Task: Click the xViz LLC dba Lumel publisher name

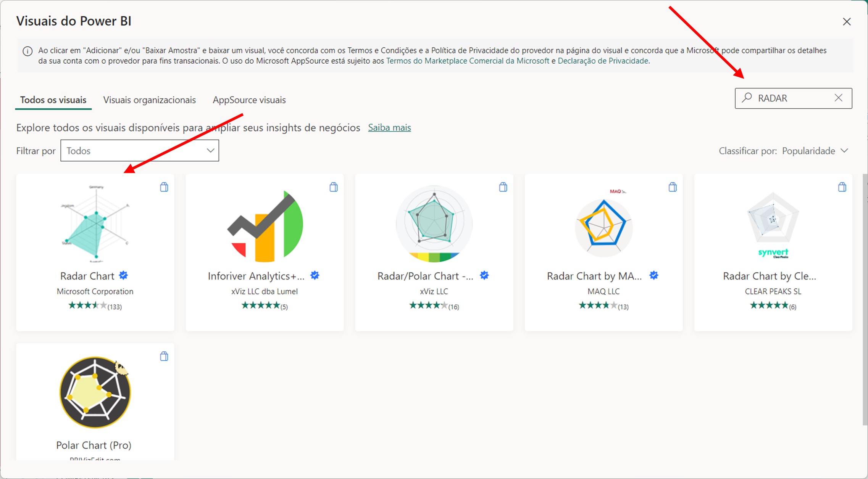Action: tap(265, 291)
